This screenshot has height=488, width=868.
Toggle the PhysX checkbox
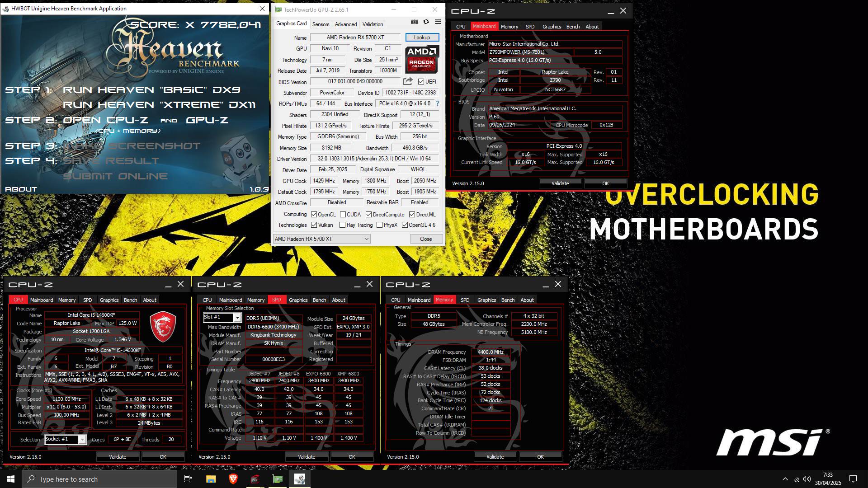tap(379, 225)
